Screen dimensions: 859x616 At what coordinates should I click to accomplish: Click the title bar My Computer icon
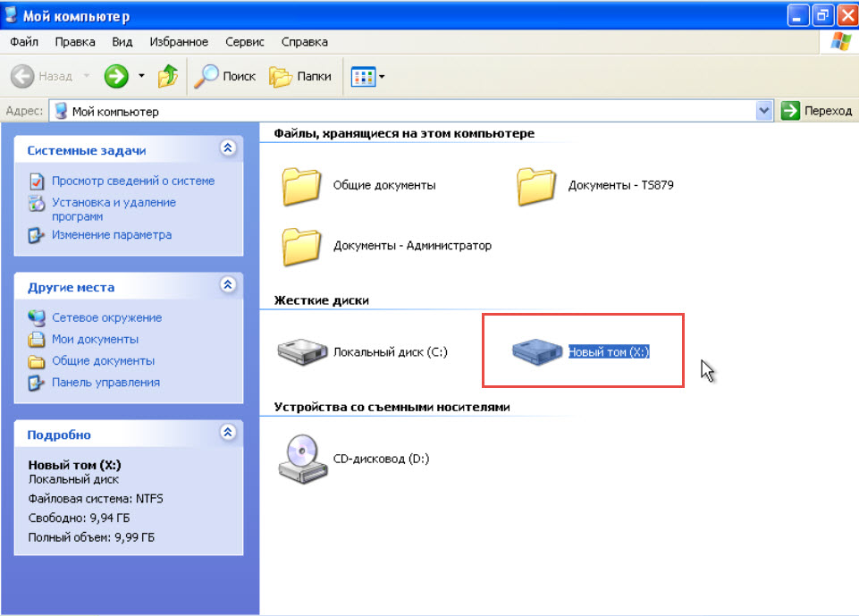tap(11, 15)
